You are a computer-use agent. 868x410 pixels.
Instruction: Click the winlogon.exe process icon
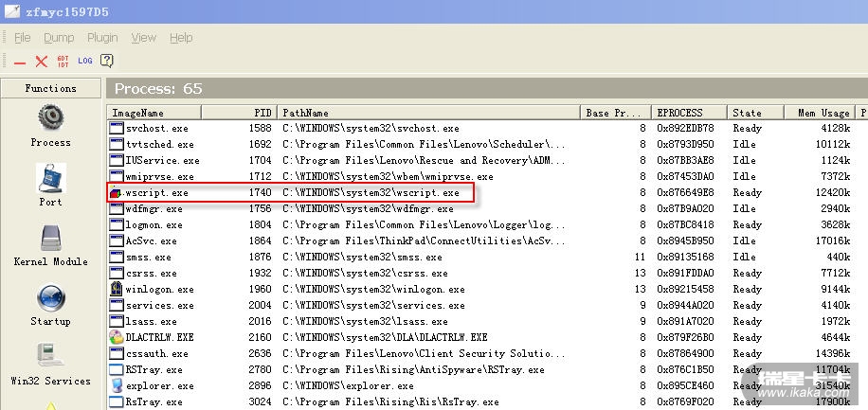(x=117, y=289)
